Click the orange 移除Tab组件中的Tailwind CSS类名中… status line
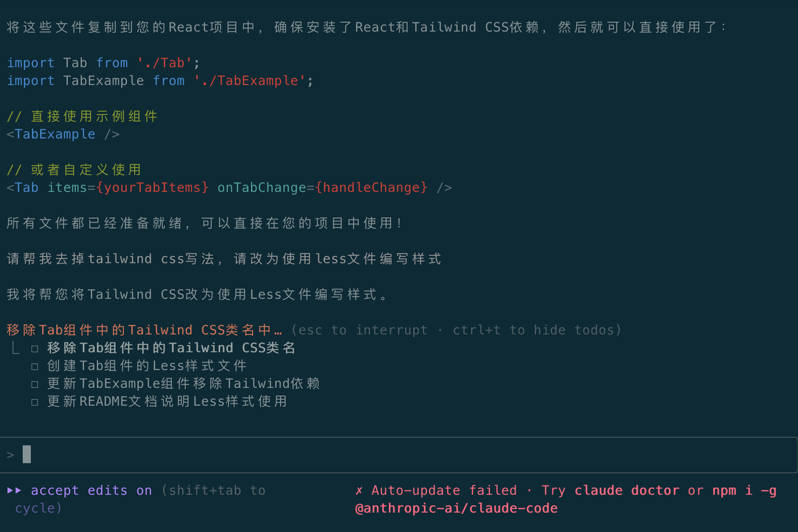Image resolution: width=798 pixels, height=532 pixels. tap(144, 330)
